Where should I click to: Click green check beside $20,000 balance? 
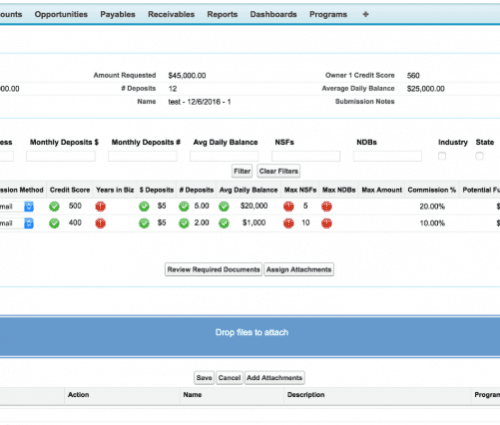(224, 206)
